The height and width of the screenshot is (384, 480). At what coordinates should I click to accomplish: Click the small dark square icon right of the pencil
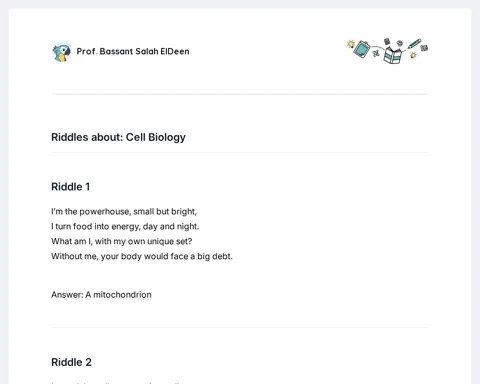pos(424,48)
